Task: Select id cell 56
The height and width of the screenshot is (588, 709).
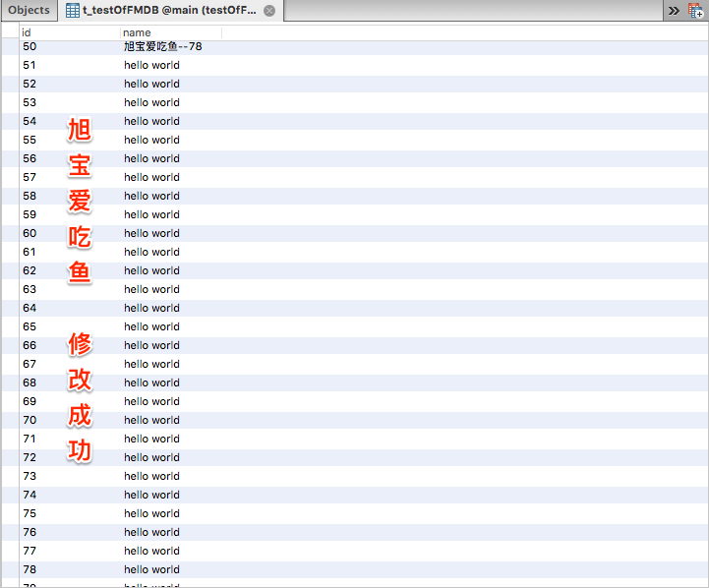Action: 30,158
